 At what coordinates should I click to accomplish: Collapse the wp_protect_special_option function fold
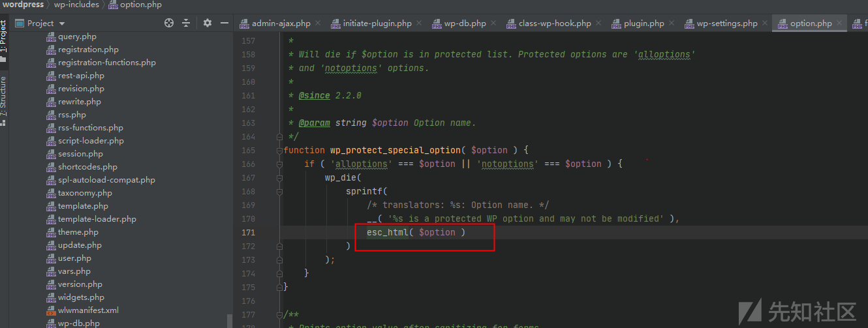click(x=279, y=150)
